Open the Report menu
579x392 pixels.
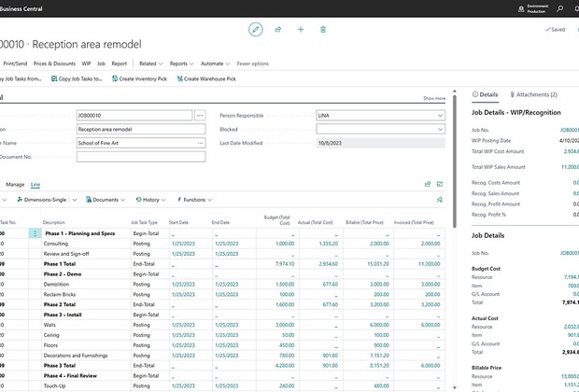point(119,63)
